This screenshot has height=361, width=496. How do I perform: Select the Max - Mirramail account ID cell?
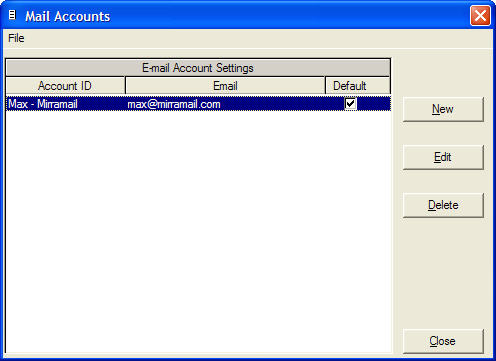(66, 104)
